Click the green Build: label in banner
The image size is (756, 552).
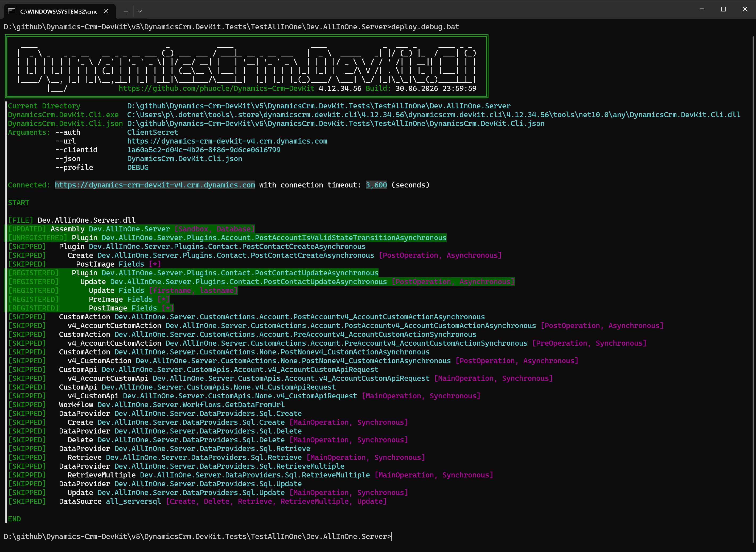click(378, 88)
